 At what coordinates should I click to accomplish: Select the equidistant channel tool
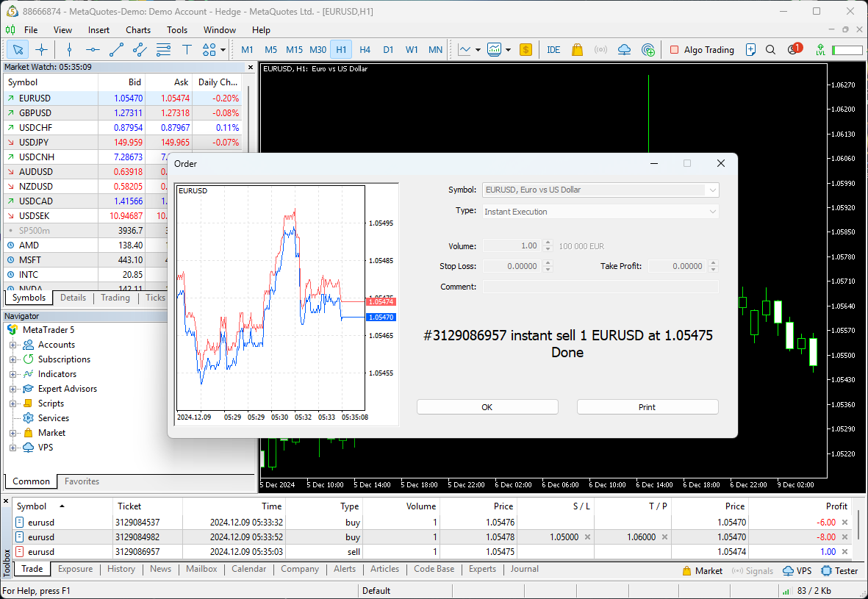[x=140, y=50]
